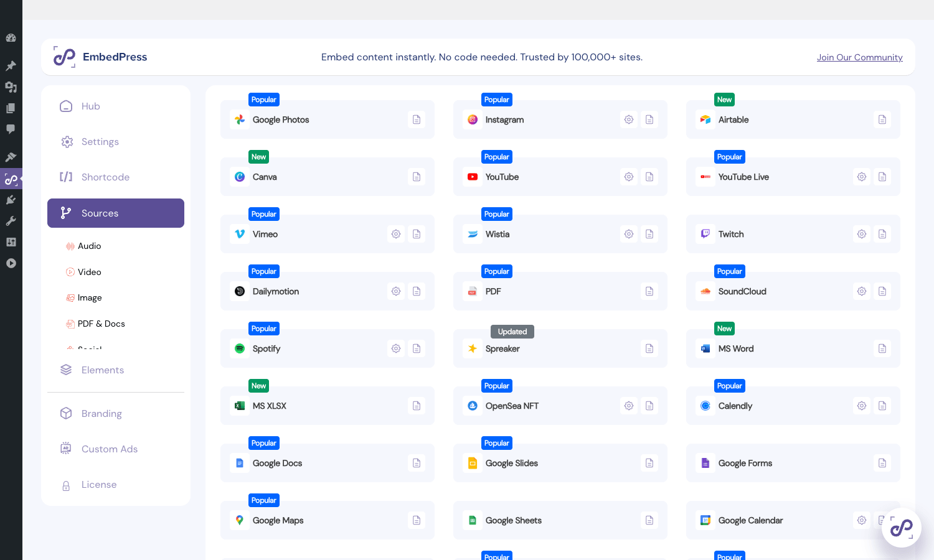
Task: Open Twitch documentation icon
Action: coord(882,234)
